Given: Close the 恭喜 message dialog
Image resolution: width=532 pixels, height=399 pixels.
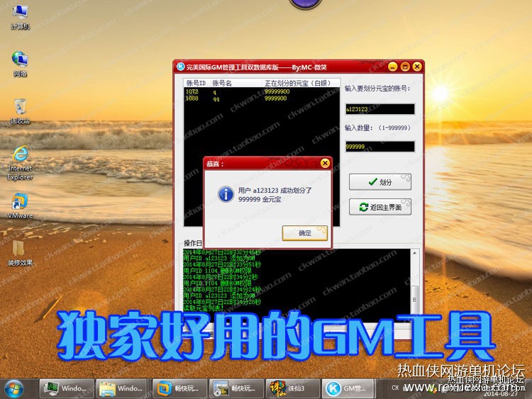Looking at the screenshot, I should (325, 164).
